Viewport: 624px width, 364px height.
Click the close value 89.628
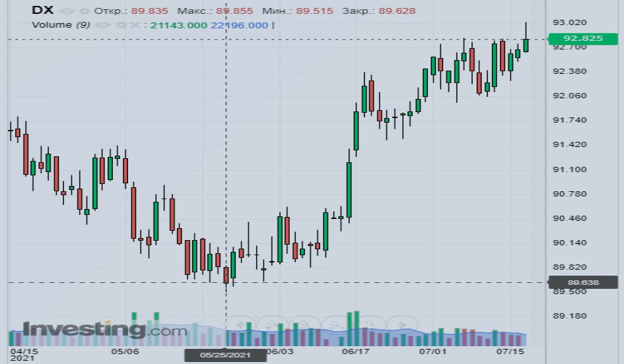click(x=397, y=11)
